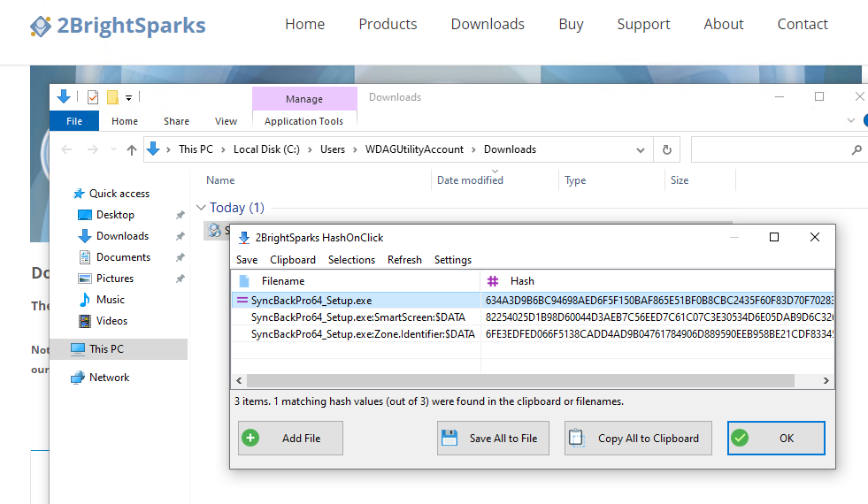The image size is (868, 504).
Task: Expand the Explorer ribbon chevron
Action: pyautogui.click(x=851, y=120)
